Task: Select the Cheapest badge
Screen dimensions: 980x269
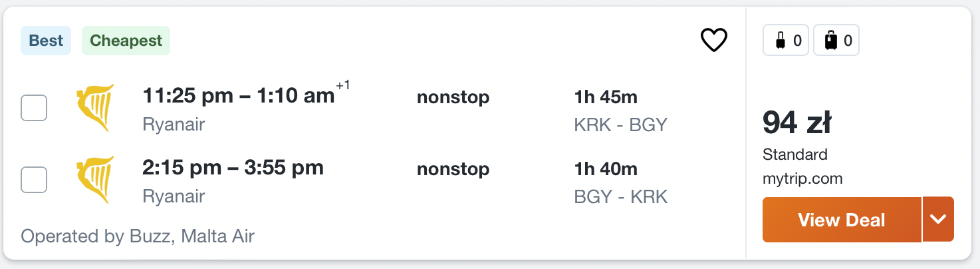Action: pyautogui.click(x=126, y=41)
